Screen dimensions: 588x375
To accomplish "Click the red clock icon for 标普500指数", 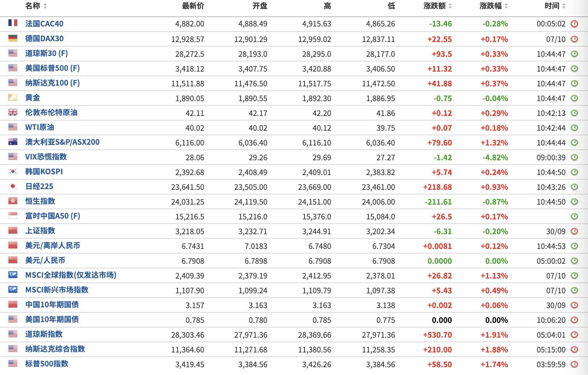I will tap(574, 364).
